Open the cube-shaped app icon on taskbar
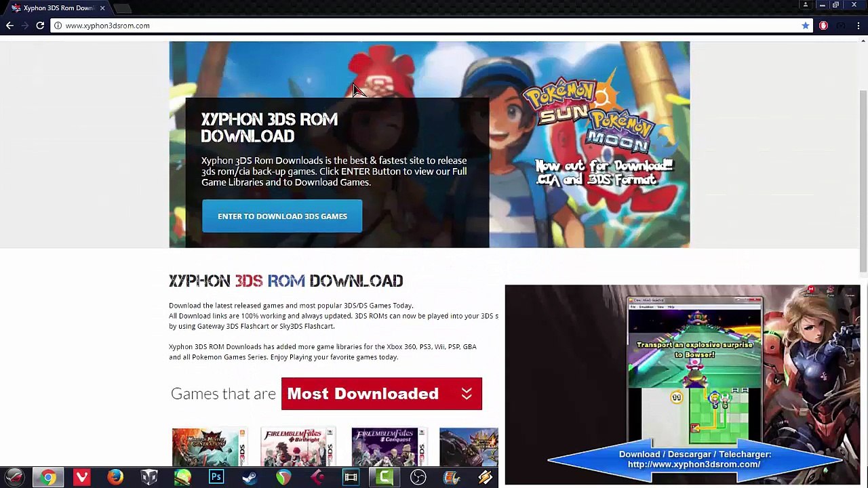This screenshot has height=488, width=868. pos(149,478)
